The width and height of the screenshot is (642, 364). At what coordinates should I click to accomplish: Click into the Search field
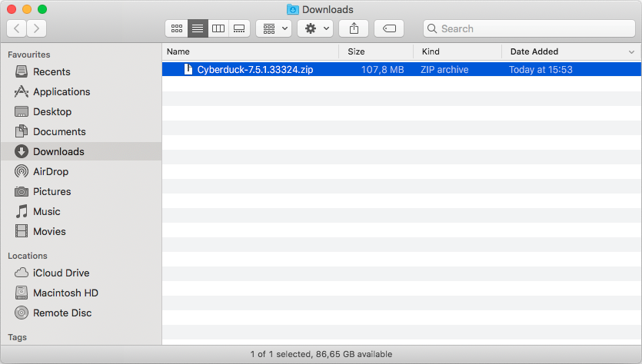click(529, 28)
